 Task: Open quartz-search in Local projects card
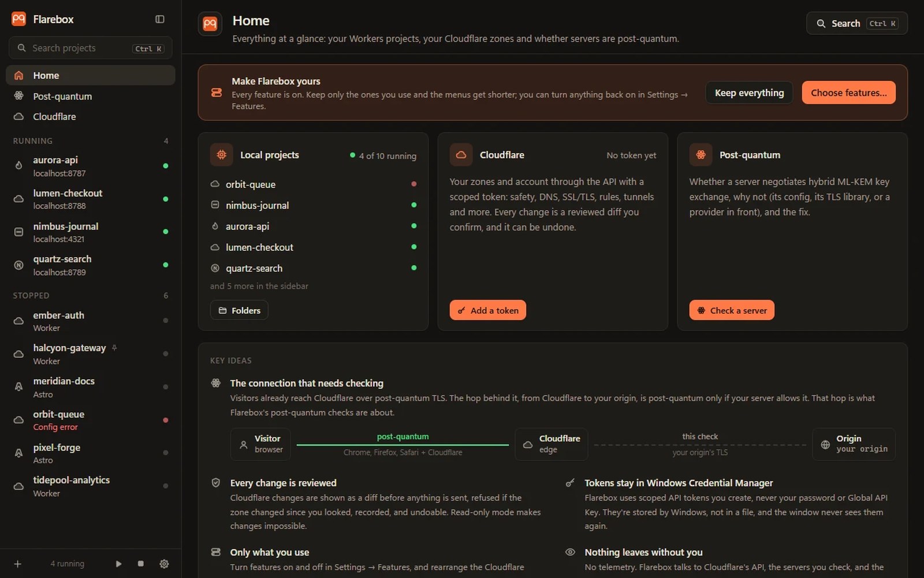click(x=313, y=268)
